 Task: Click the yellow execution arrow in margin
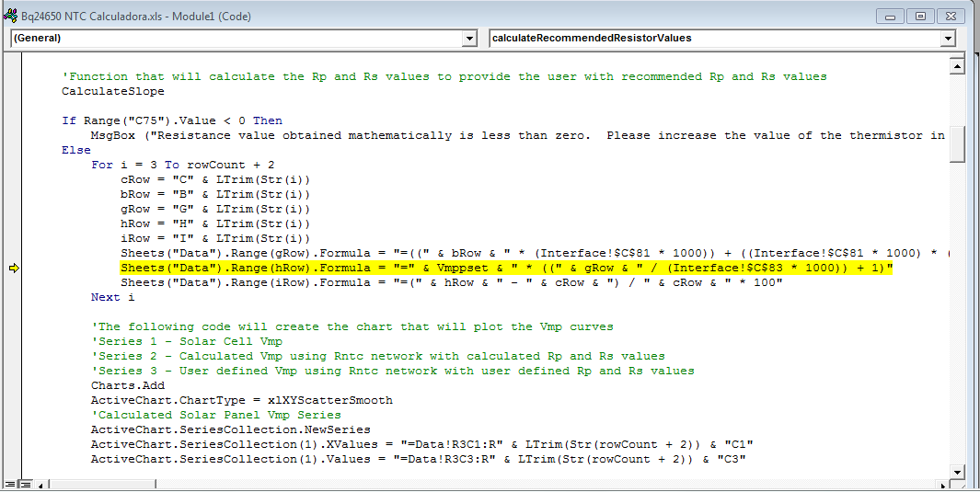coord(13,268)
